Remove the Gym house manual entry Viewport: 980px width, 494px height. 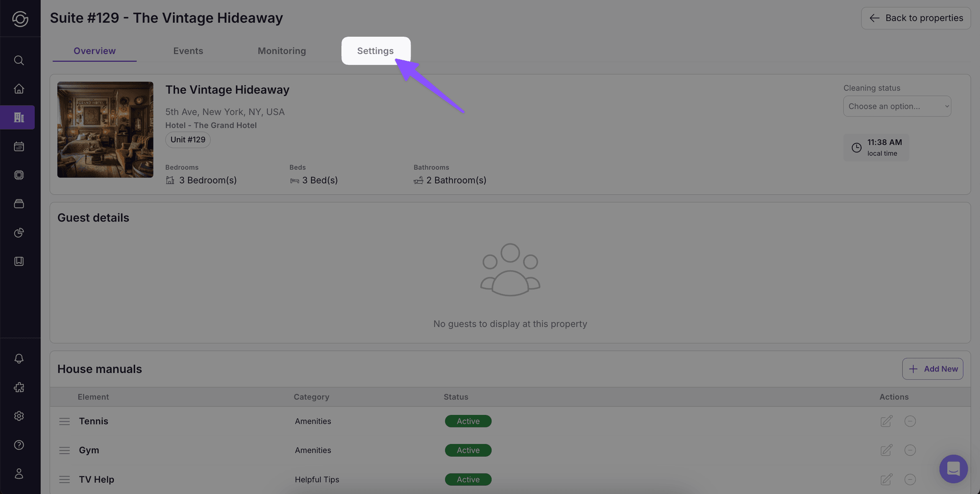click(911, 450)
